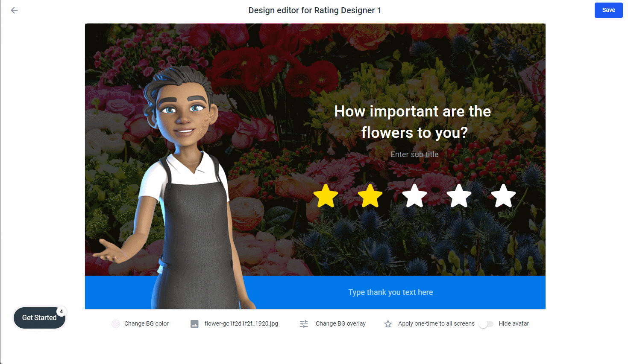Open the Get Started widget
628x364 pixels.
click(39, 318)
